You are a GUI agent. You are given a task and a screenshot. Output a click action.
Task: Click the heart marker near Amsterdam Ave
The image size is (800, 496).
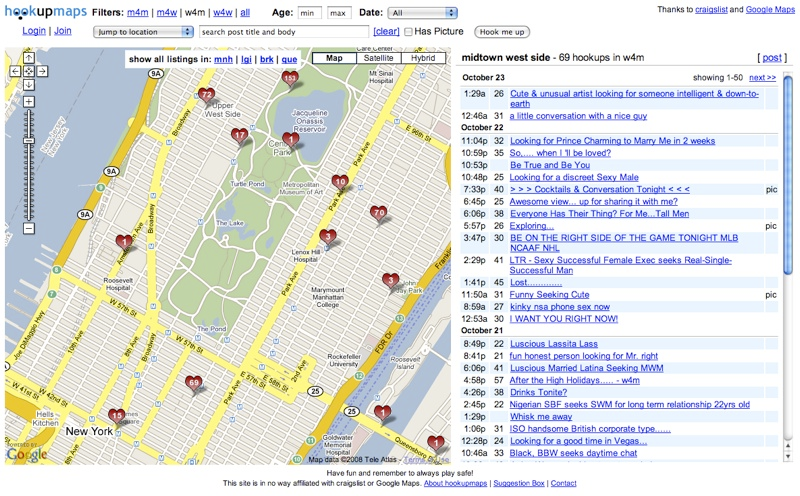[x=124, y=242]
